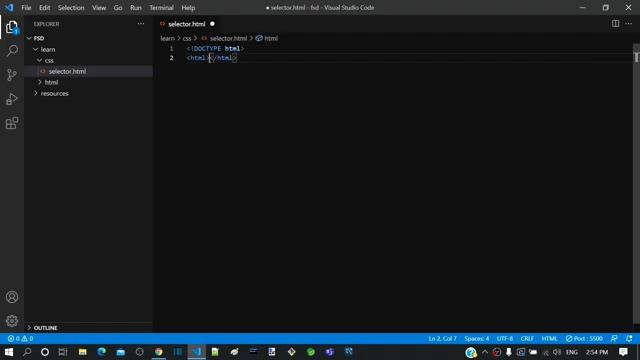Open the Explorer view in activity bar
Image resolution: width=640 pixels, height=360 pixels.
pyautogui.click(x=12, y=27)
